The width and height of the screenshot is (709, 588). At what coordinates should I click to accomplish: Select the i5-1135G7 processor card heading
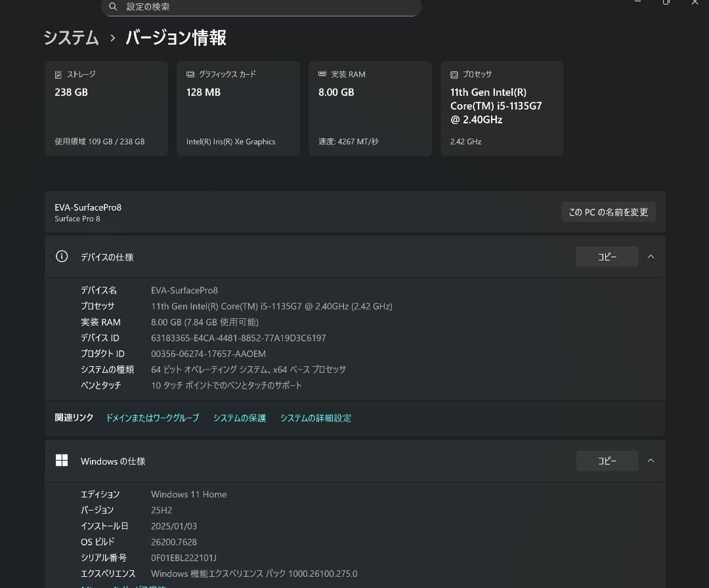496,106
